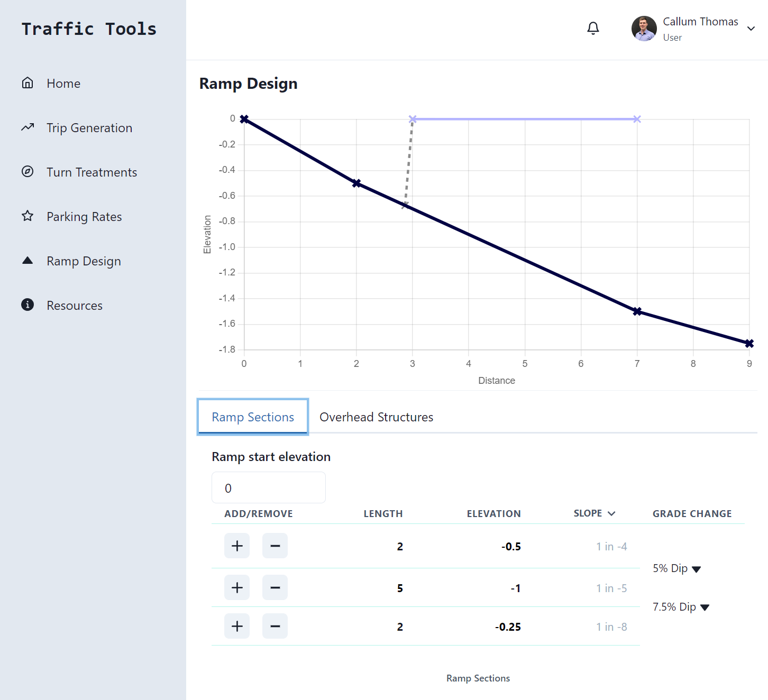Select ramp end point at distance 9
768x700 pixels.
(x=749, y=344)
